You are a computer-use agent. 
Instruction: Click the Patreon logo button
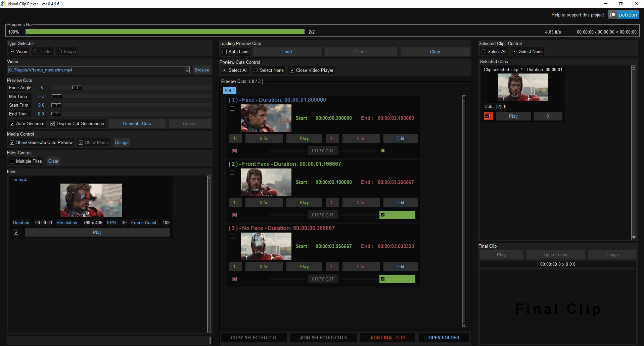[x=624, y=15]
